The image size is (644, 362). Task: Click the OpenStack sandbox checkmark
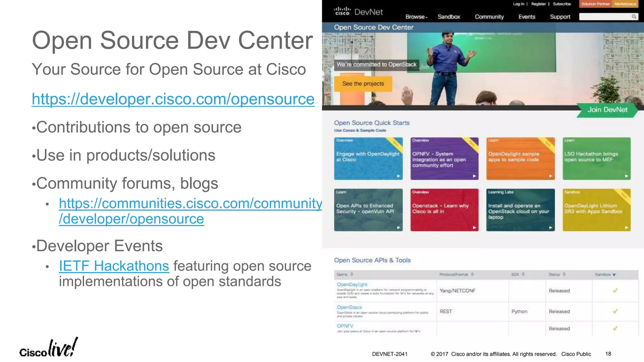click(615, 311)
